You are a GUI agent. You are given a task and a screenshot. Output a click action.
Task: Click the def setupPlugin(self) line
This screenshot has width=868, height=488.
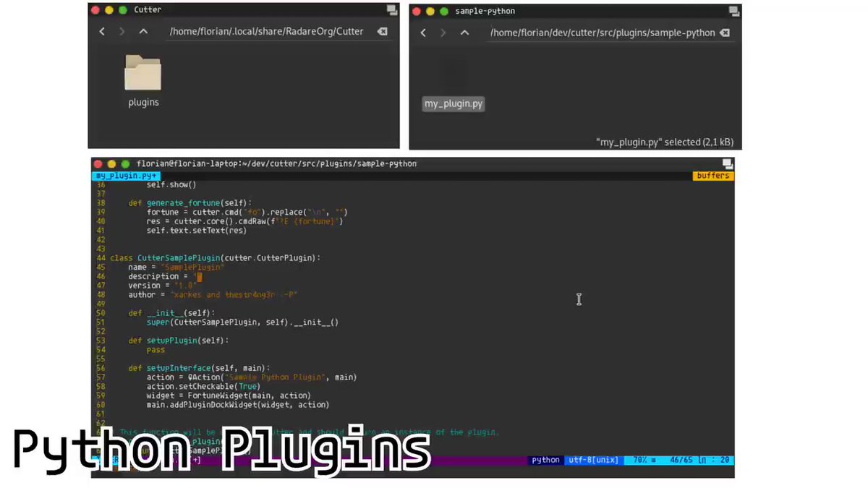(x=178, y=341)
